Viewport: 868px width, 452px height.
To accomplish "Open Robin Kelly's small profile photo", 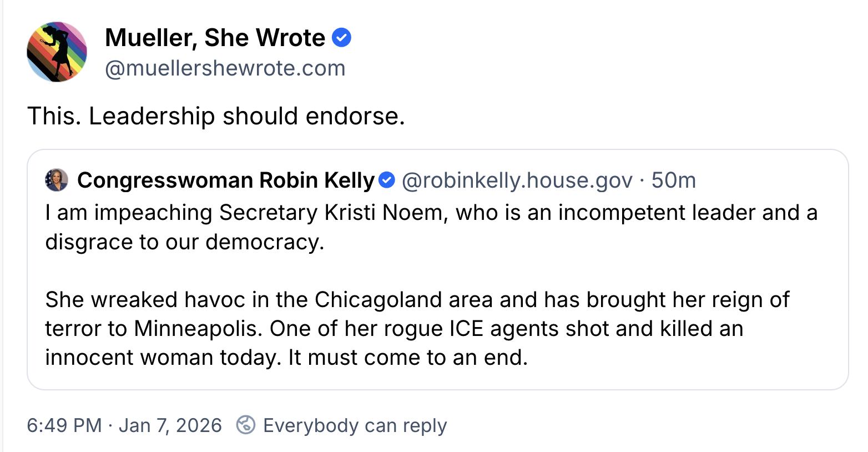I will click(57, 180).
